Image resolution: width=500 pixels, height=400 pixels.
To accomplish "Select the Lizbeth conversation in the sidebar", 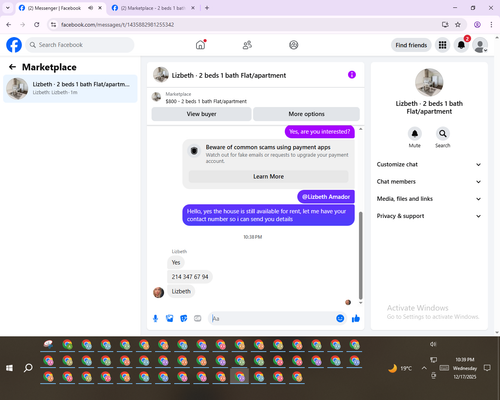I will 70,88.
